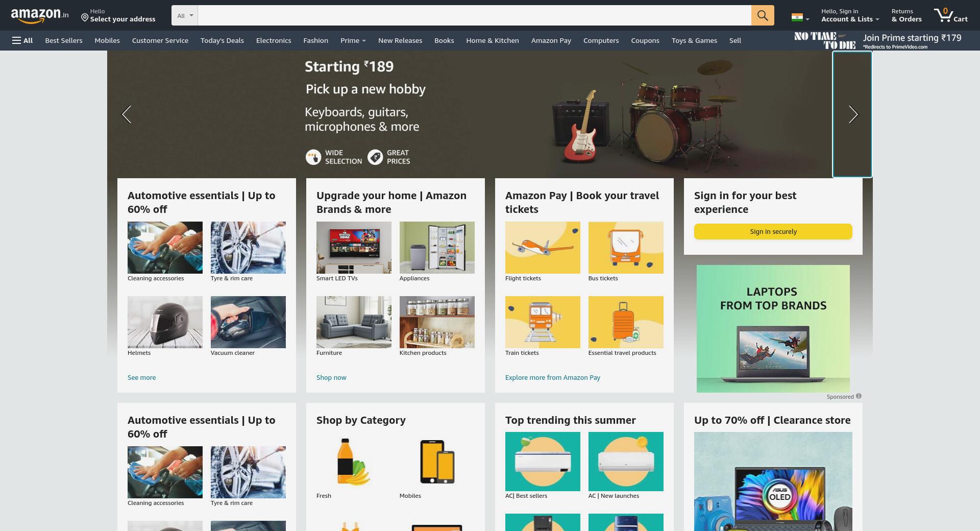Open Today's Deals nav item

click(x=222, y=40)
